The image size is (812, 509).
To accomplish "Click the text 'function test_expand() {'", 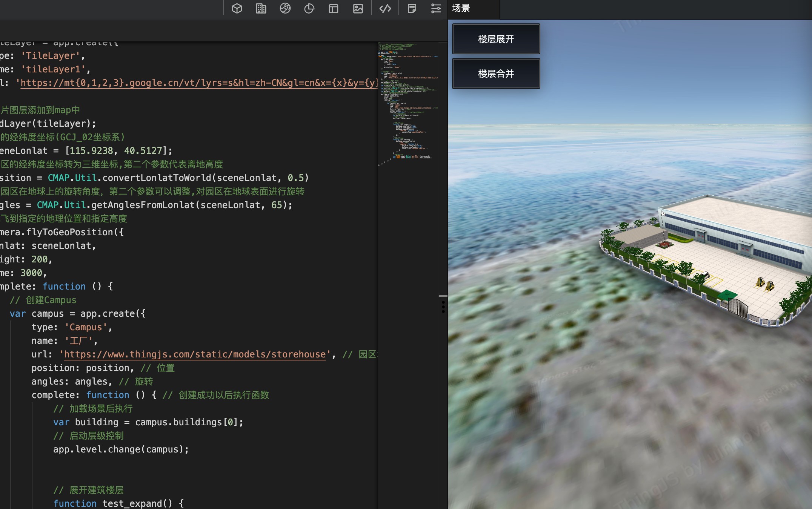I will coord(118,503).
